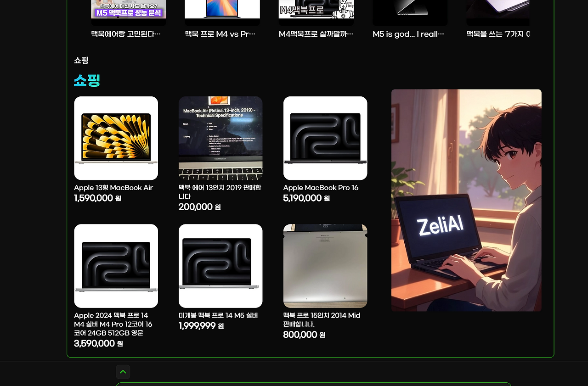
Task: Open the Apple 2024 맥북 프로 14 M4 product image
Action: (x=116, y=266)
